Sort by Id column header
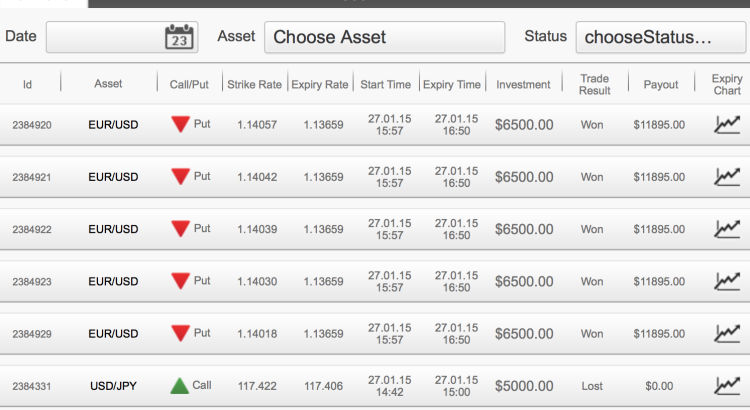The height and width of the screenshot is (410, 750). point(27,85)
